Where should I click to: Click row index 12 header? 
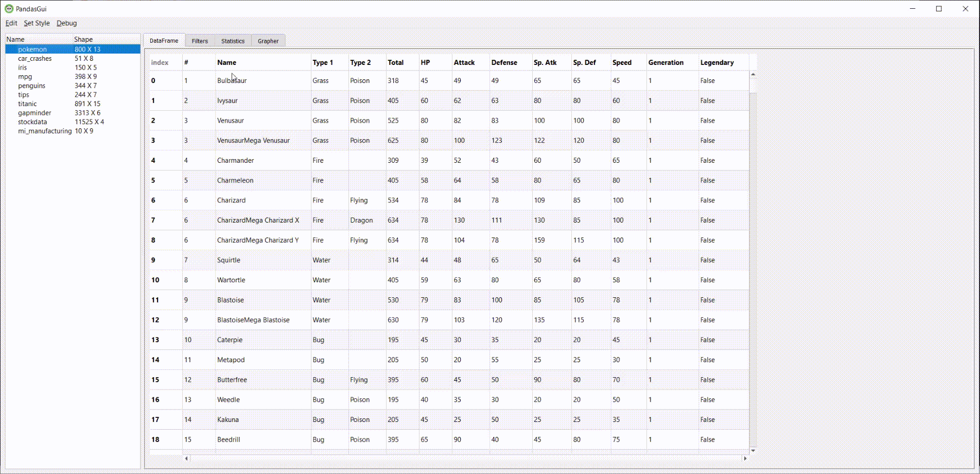(166, 320)
